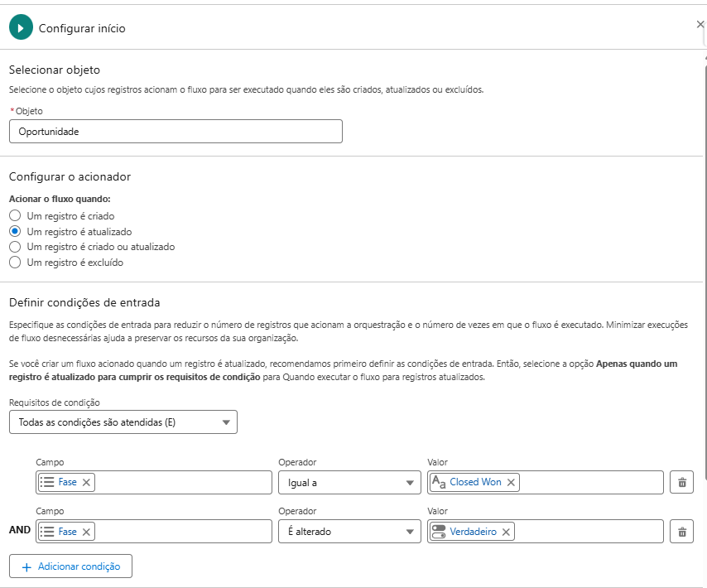707x588 pixels.
Task: Click the vertical scrollbar on the right edge
Action: pyautogui.click(x=705, y=248)
